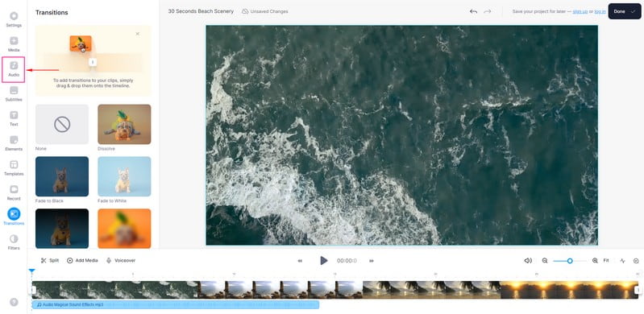Select the dark dog transition thumbnail
Screen dimensions: 644x314
click(x=62, y=229)
